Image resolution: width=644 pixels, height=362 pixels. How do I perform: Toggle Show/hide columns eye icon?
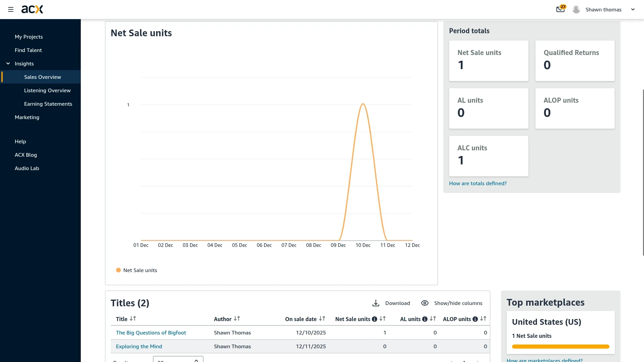tap(425, 303)
